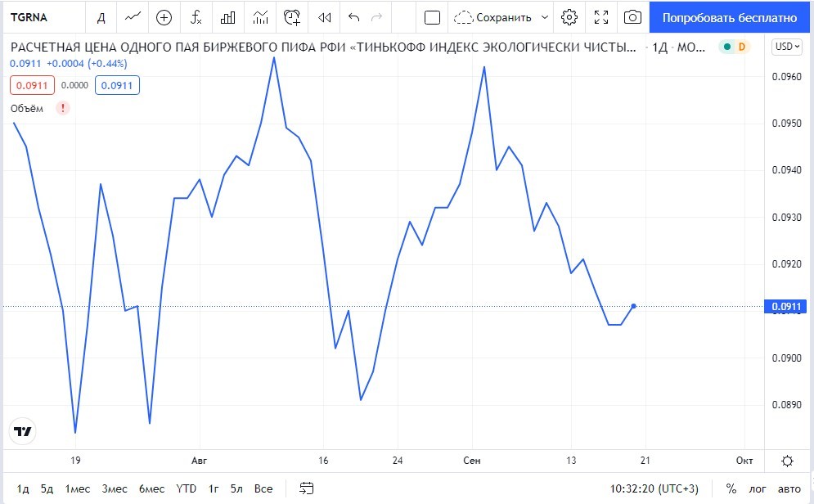Start bar replay with rewind icon
The image size is (814, 504).
coord(325,17)
